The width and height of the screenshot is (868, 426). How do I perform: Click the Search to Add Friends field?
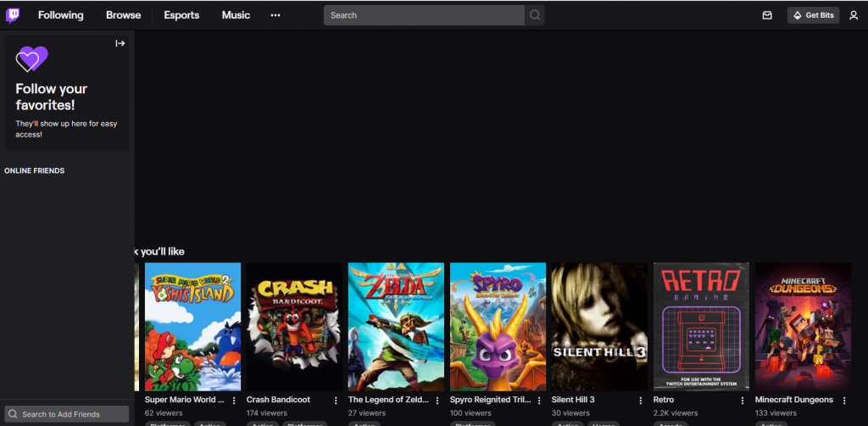point(66,414)
